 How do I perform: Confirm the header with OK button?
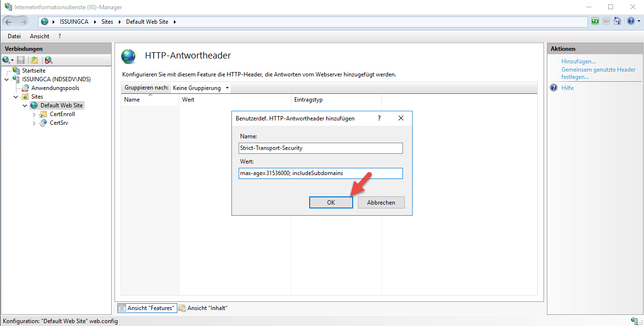tap(330, 203)
